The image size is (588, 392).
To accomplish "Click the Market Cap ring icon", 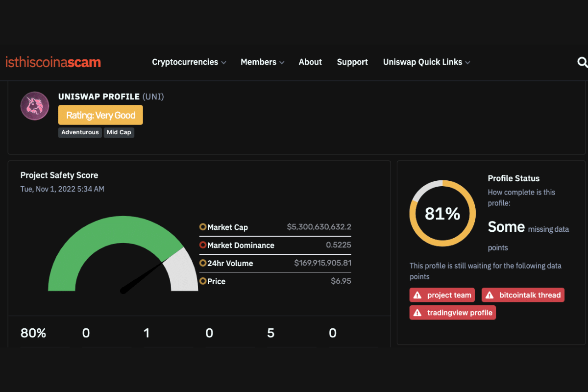I will point(203,227).
